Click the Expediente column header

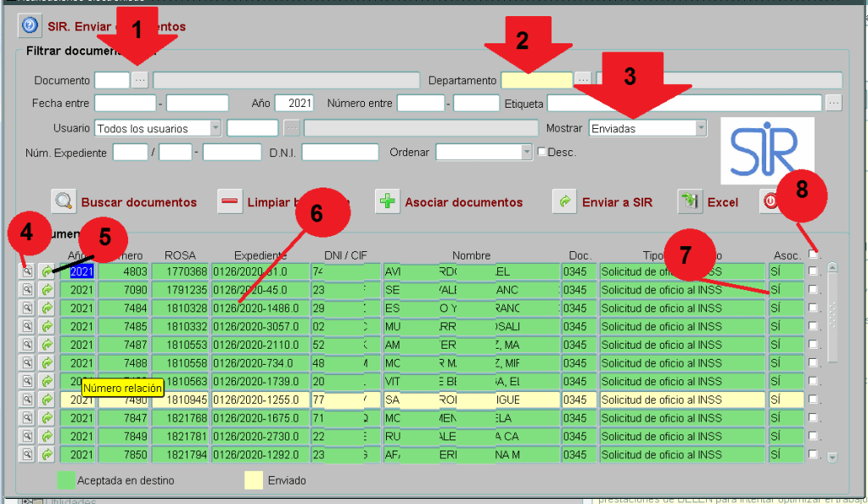coord(260,255)
